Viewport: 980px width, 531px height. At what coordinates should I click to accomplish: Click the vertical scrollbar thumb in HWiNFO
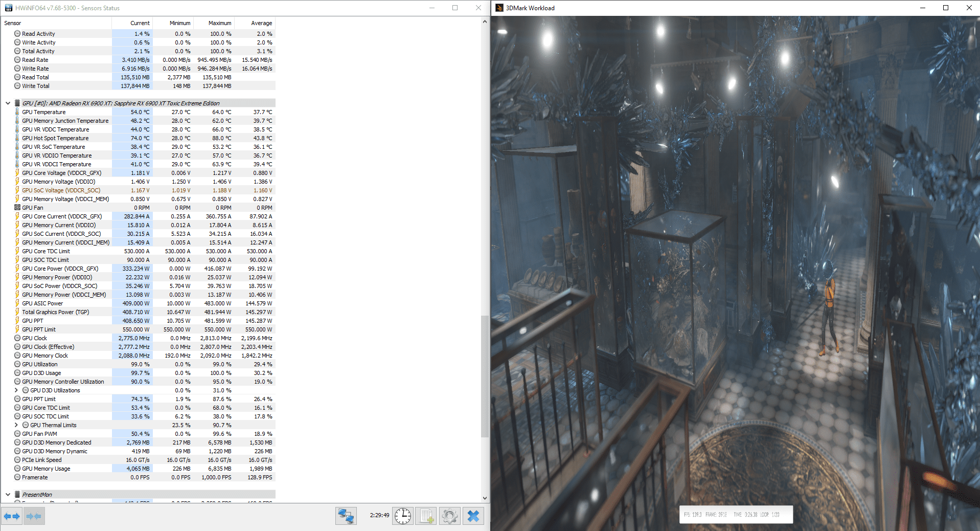(485, 377)
